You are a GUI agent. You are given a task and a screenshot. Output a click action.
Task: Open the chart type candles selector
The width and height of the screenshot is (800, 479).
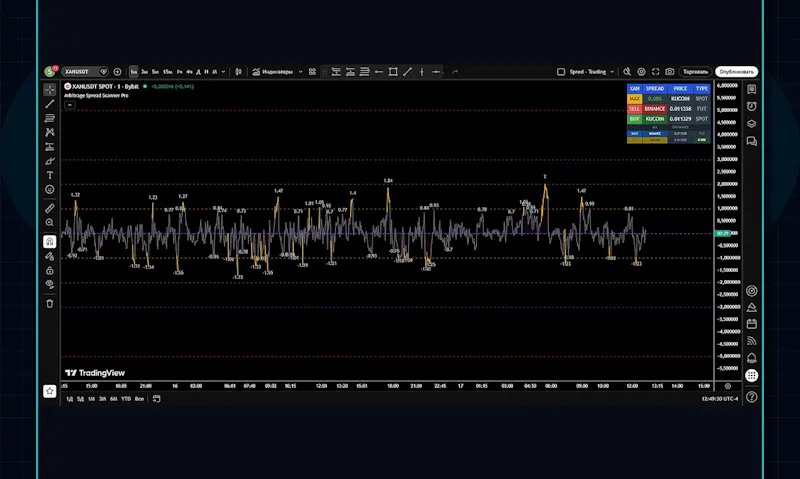coord(238,72)
